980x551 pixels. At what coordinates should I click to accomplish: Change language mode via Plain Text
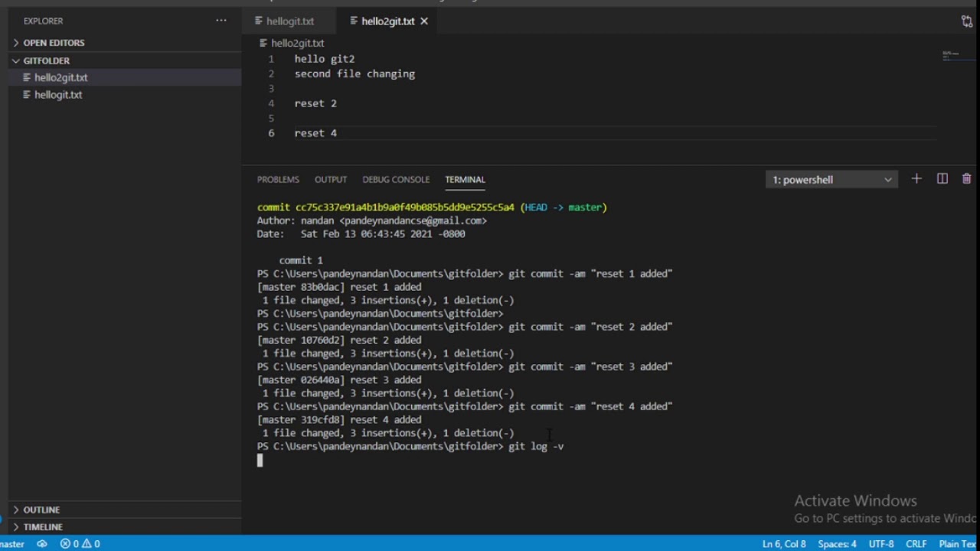pyautogui.click(x=959, y=544)
